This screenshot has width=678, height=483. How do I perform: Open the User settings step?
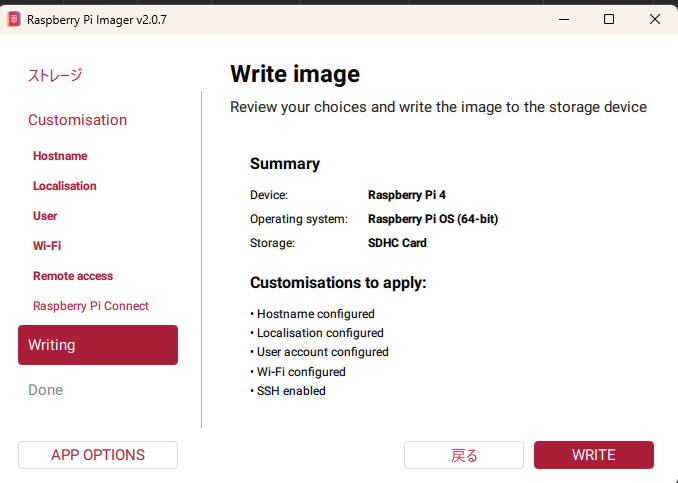pos(45,216)
